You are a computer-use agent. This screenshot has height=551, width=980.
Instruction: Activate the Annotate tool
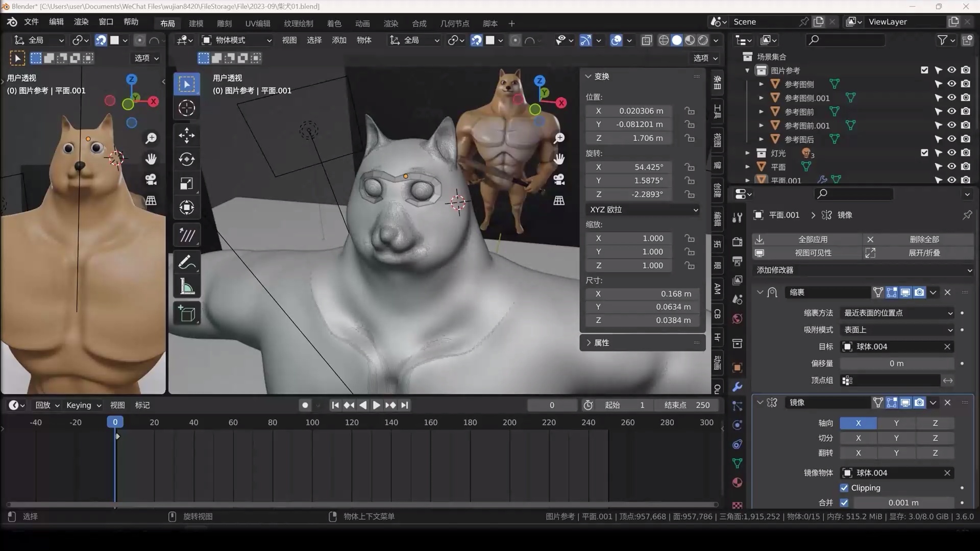186,262
